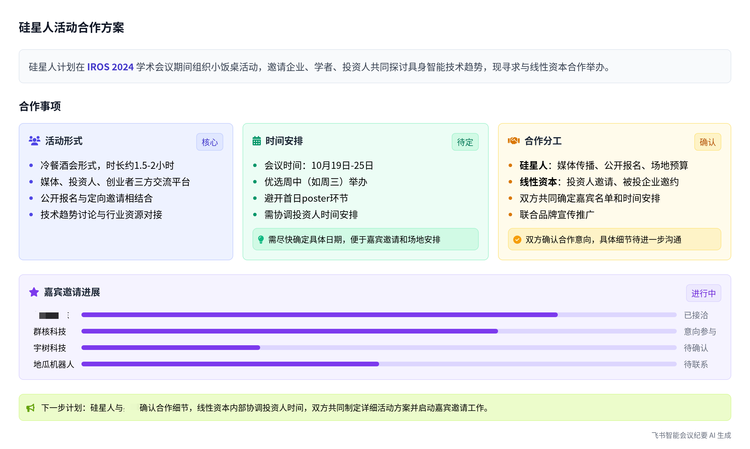Viewport: 750px width, 449px height.
Task: Click the 飞书智能会议纪要 AI 生成 footer text
Action: 691,436
